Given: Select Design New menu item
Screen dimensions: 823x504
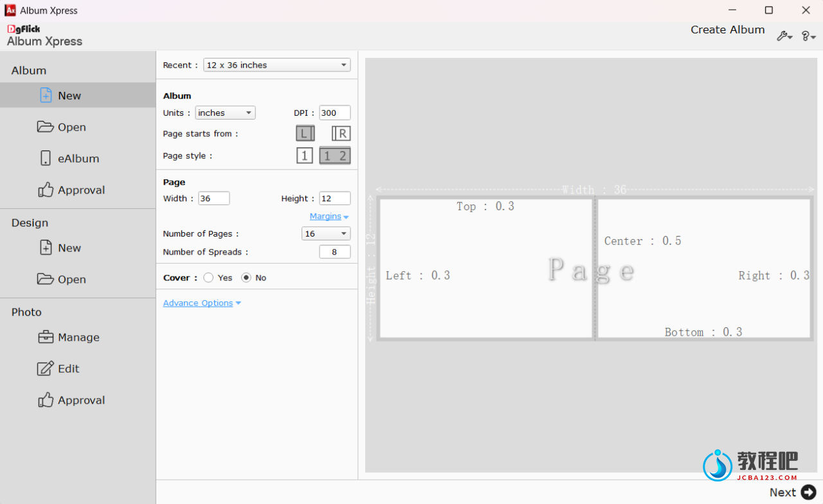Looking at the screenshot, I should tap(78, 248).
